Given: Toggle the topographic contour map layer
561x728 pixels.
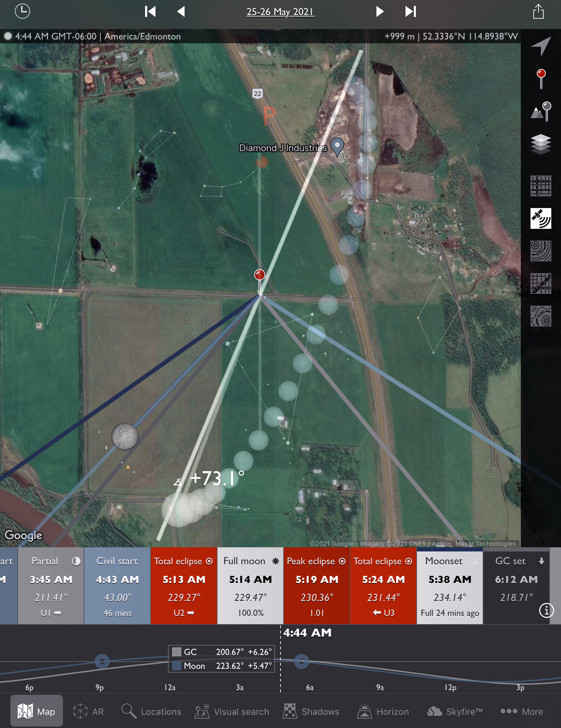Looking at the screenshot, I should coord(541,251).
